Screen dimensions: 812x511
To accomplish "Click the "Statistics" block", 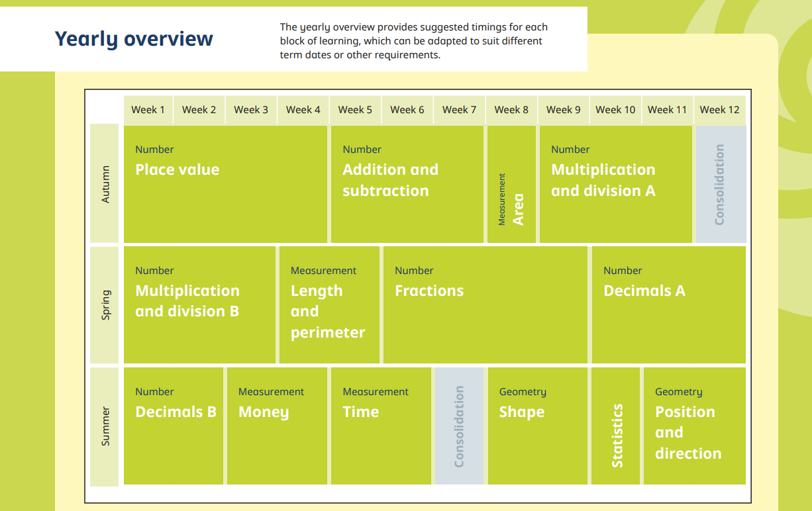I will (x=615, y=426).
